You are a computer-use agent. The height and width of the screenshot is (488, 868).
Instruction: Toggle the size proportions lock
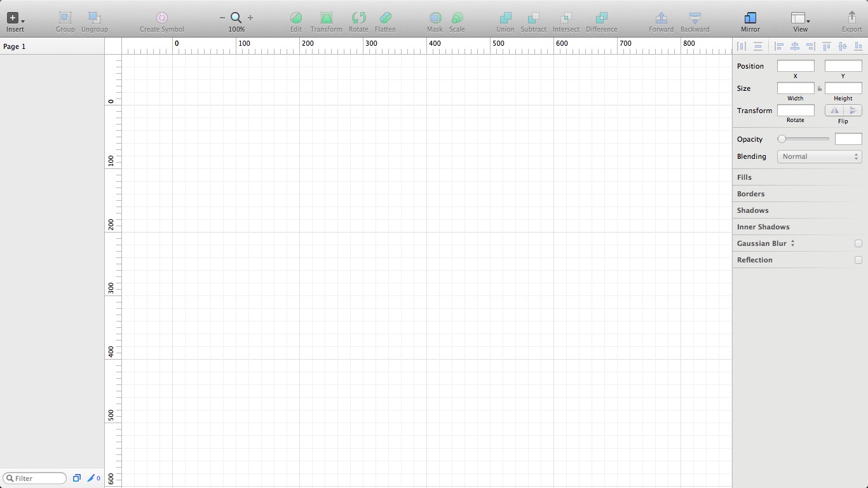pos(820,89)
